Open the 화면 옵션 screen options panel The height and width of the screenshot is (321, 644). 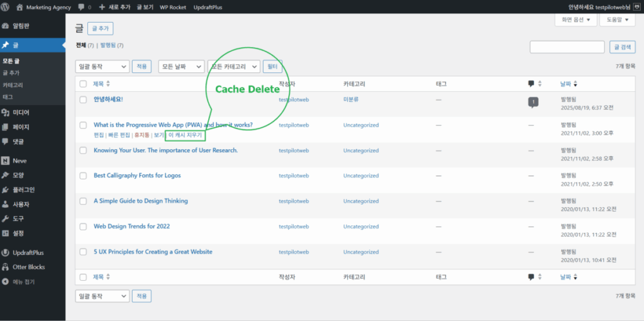tap(575, 20)
